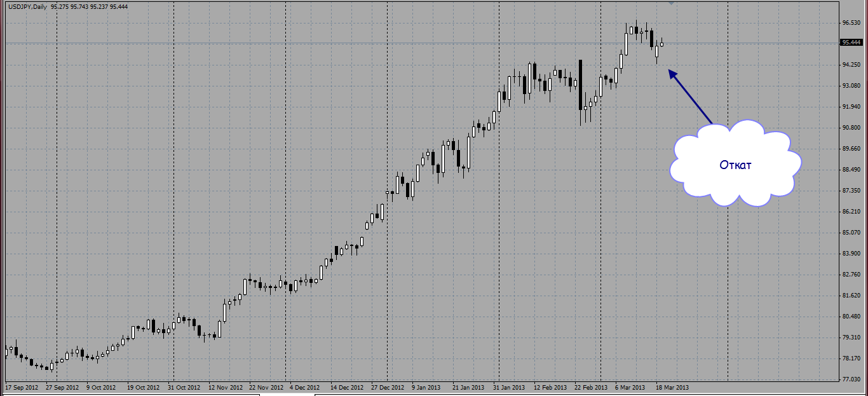
Task: Click the 27 Dec 2012 date label
Action: tap(388, 387)
